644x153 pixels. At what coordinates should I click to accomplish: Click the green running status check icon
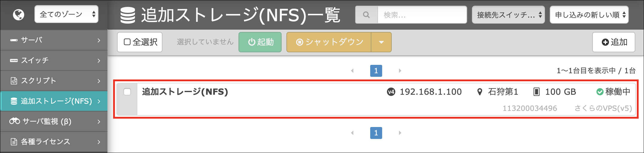coord(600,92)
